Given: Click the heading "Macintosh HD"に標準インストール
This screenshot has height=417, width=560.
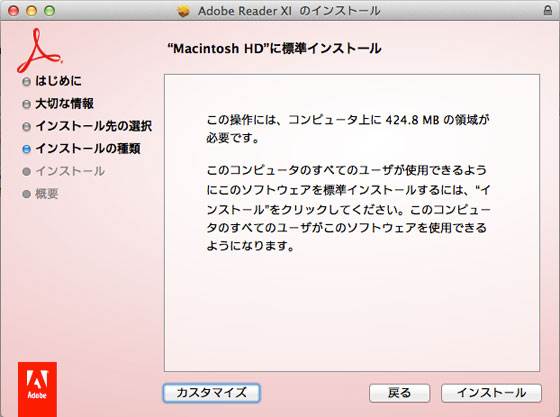Looking at the screenshot, I should coord(274,48).
